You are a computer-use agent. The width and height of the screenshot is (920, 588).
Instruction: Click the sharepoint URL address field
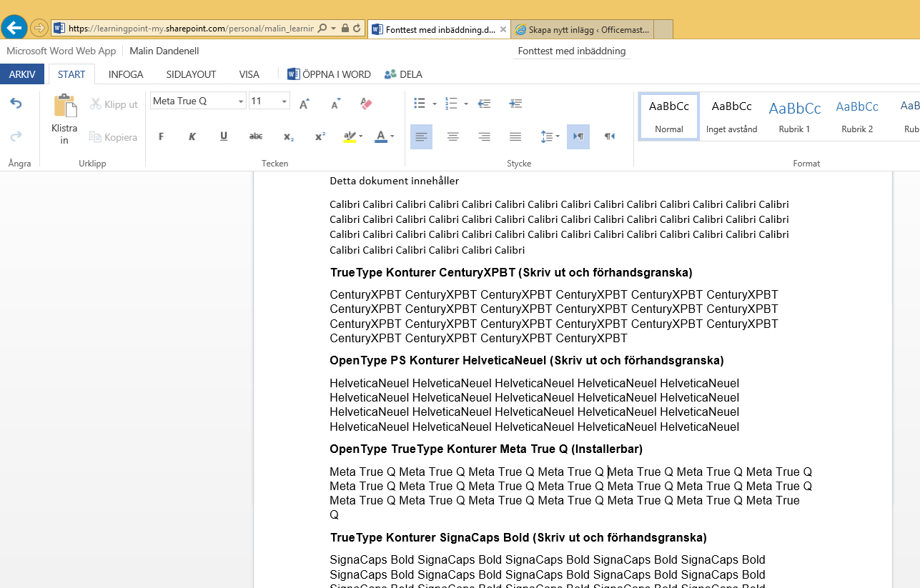click(191, 29)
